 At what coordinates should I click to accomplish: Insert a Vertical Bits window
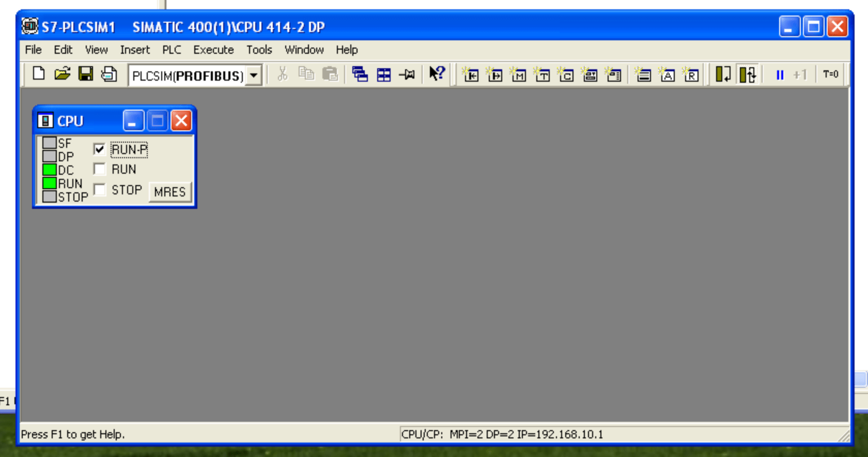613,74
